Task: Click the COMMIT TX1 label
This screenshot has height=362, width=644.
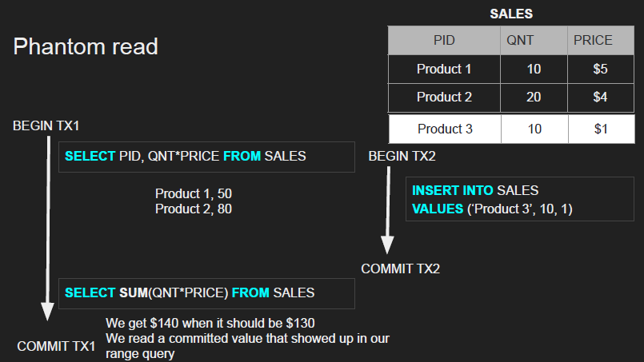Action: [x=56, y=346]
